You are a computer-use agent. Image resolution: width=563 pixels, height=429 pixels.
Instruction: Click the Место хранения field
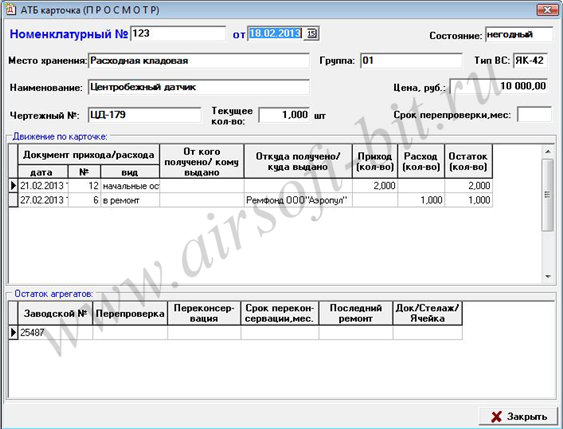click(x=199, y=61)
